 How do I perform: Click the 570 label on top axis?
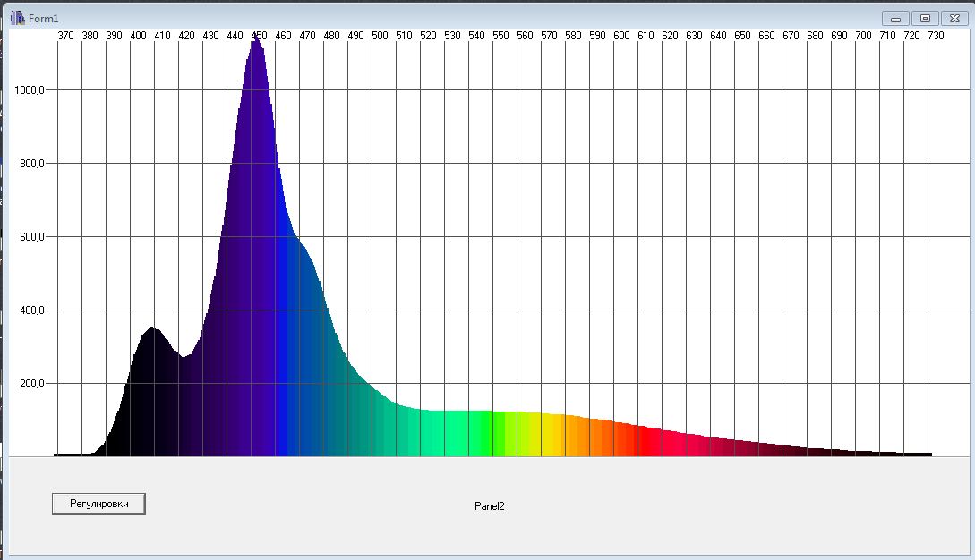pos(549,36)
